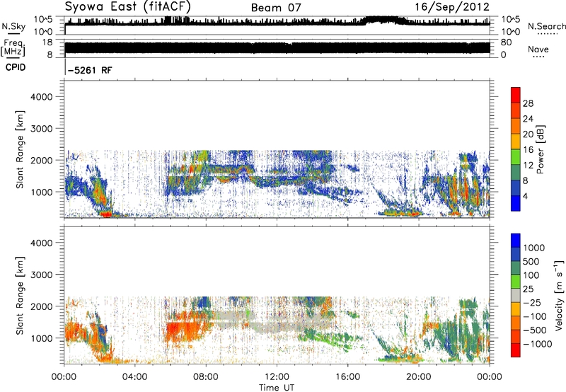Pick the bright blue bottom segment of power colorbar
This screenshot has height=392, width=566.
516,203
